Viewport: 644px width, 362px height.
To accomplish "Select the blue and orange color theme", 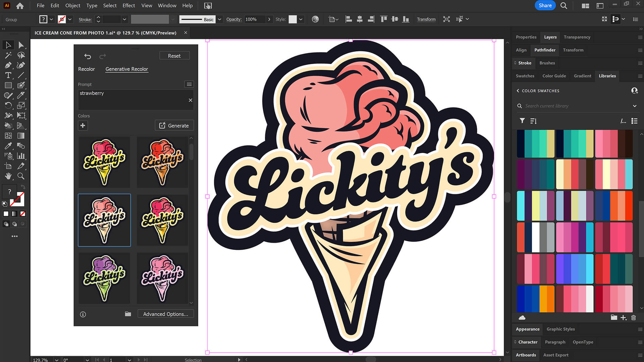I will [x=536, y=299].
